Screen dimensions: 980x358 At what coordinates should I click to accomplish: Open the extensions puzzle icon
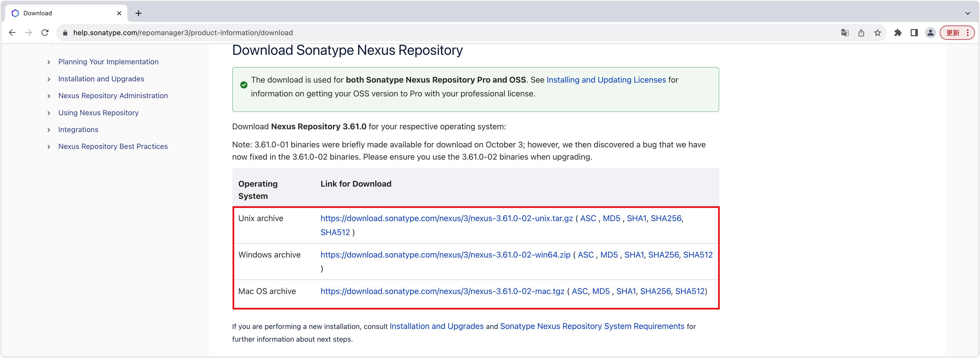point(898,33)
